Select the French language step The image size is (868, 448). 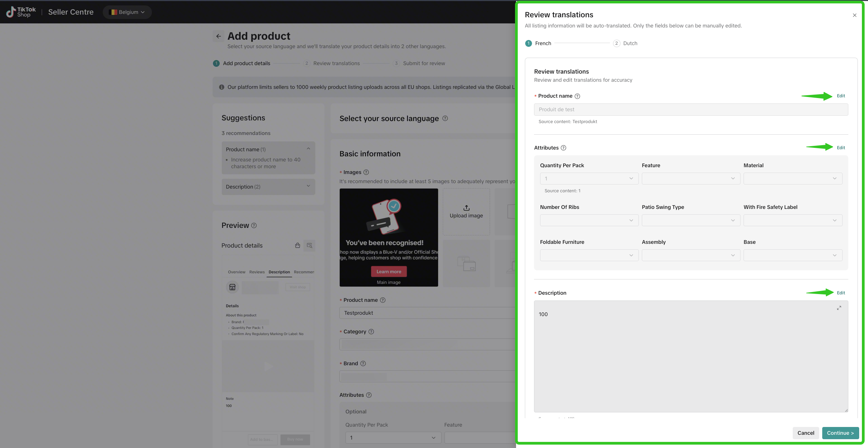(x=538, y=43)
